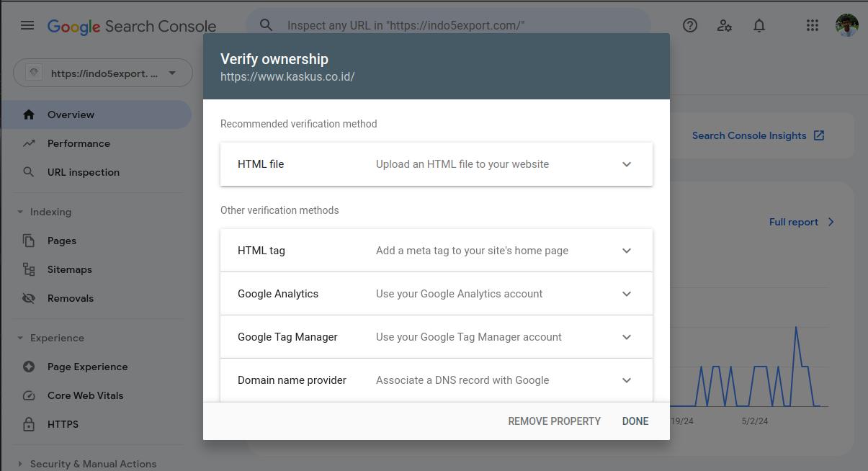
Task: Click the 5/2/24 chart date label
Action: pyautogui.click(x=755, y=421)
